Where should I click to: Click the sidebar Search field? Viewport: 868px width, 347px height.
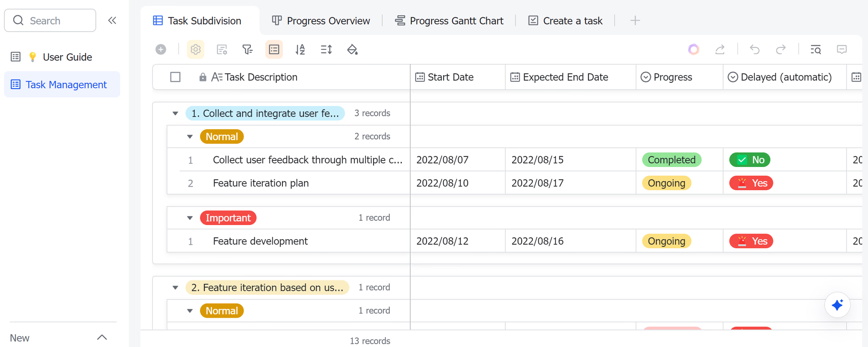50,20
